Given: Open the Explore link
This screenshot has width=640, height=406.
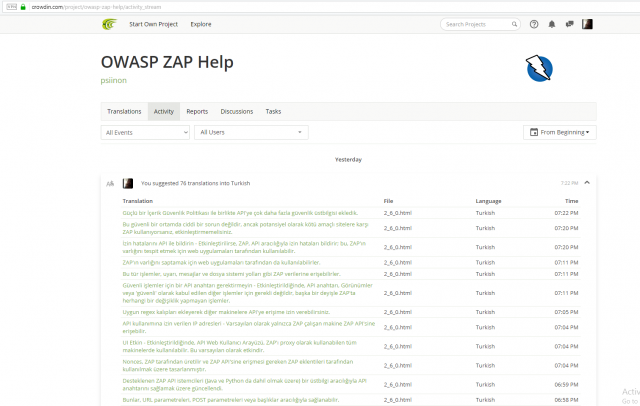Looking at the screenshot, I should pos(201,24).
